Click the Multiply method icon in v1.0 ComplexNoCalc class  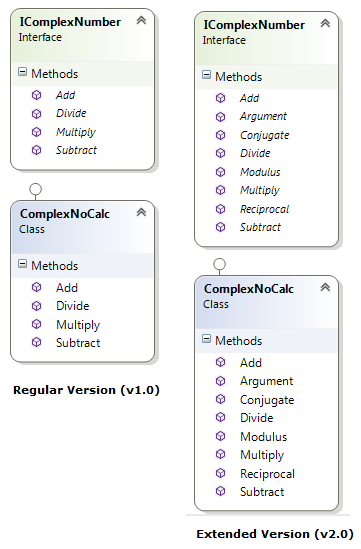36,324
